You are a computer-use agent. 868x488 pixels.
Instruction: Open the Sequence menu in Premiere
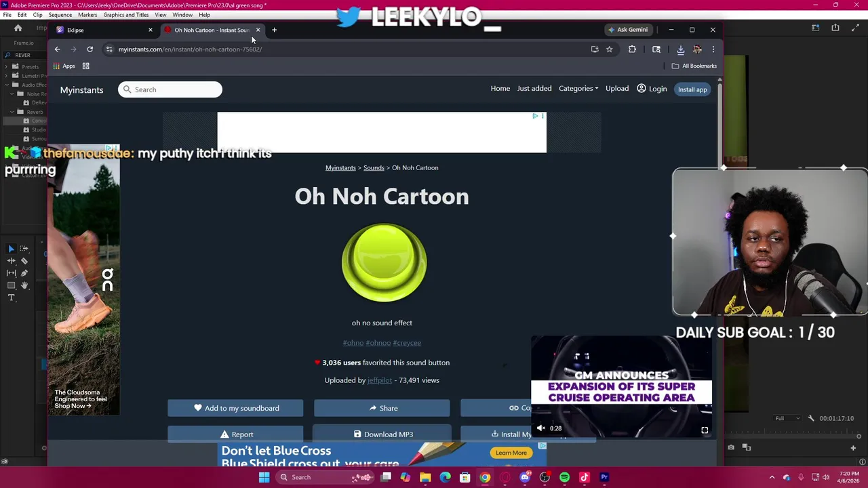pos(60,15)
